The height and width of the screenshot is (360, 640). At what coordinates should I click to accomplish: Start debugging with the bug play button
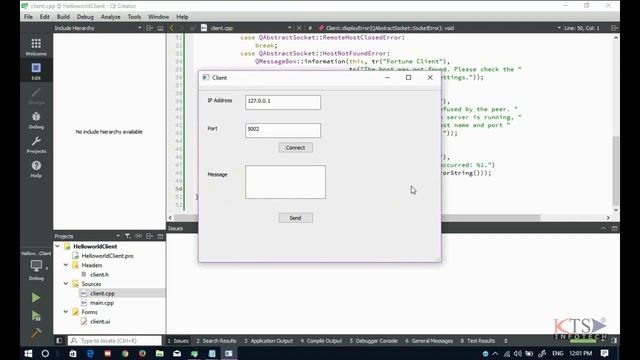(x=36, y=316)
